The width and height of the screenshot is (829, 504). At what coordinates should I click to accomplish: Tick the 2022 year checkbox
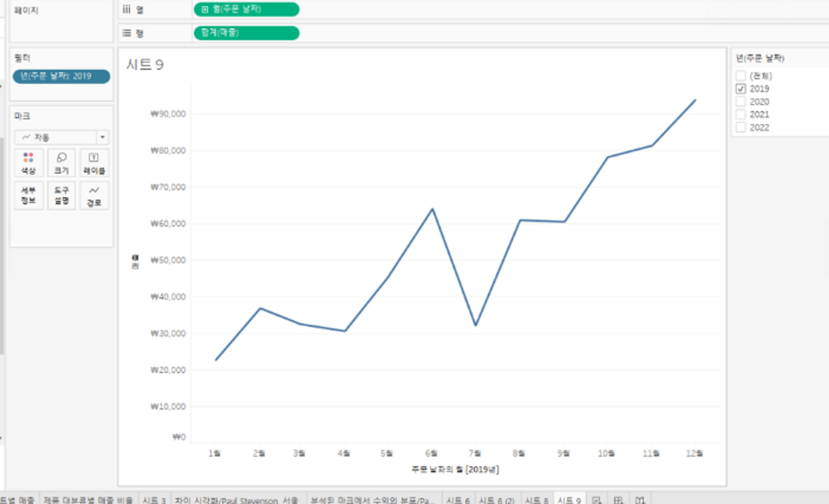pos(741,127)
